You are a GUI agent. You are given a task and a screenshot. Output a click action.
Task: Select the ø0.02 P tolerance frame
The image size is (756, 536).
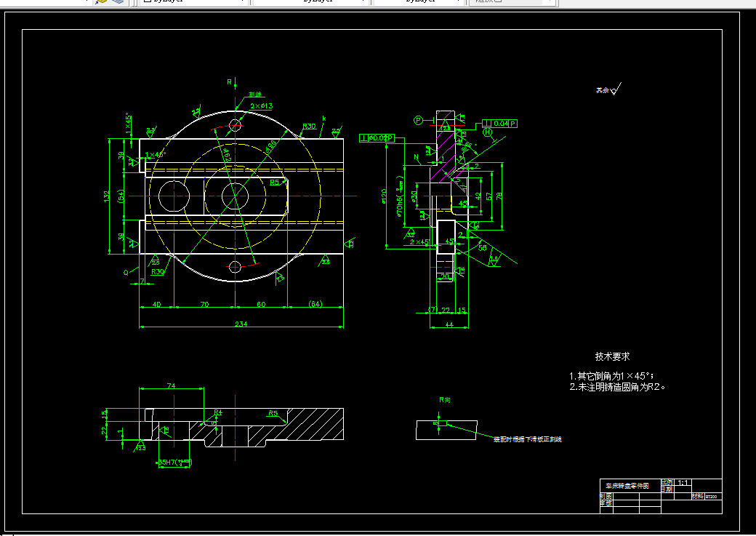click(x=377, y=138)
